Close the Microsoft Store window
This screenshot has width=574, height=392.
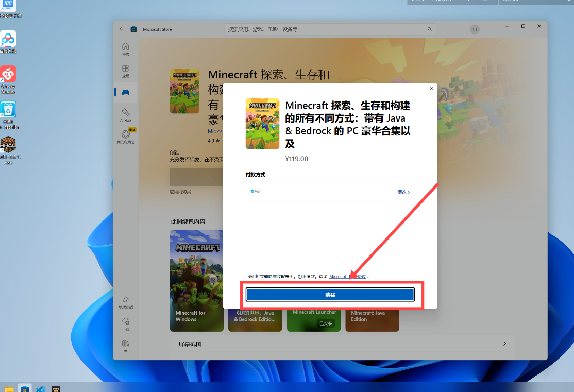[x=539, y=26]
